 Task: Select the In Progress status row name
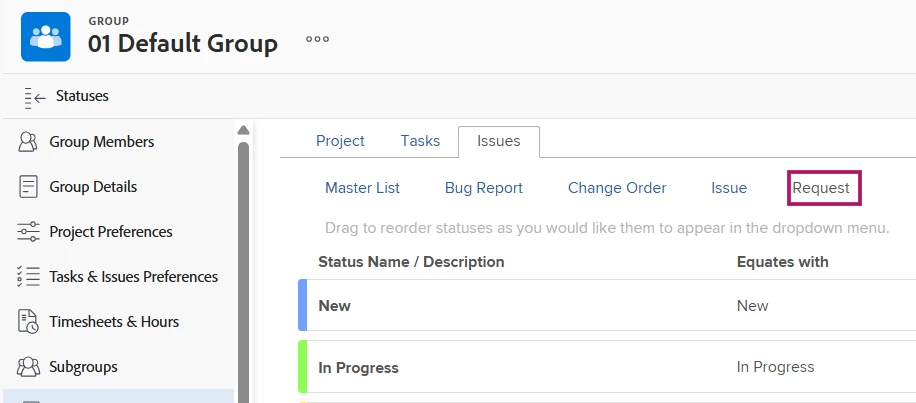pyautogui.click(x=358, y=368)
